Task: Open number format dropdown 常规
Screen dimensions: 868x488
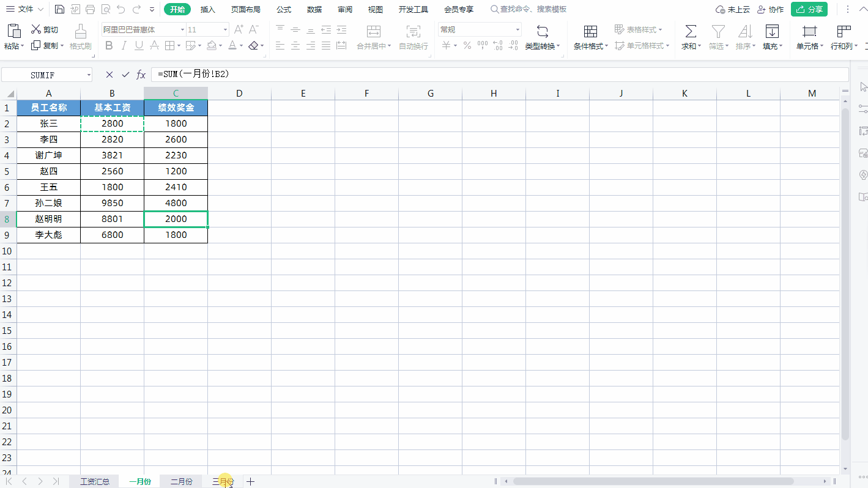Action: (x=517, y=29)
